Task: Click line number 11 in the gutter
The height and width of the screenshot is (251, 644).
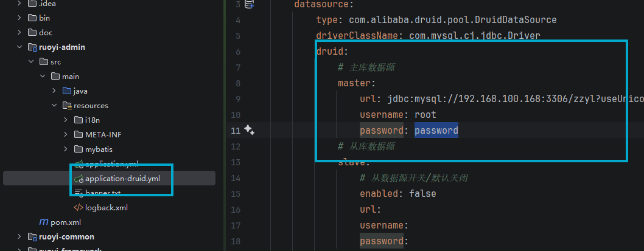Action: point(236,131)
